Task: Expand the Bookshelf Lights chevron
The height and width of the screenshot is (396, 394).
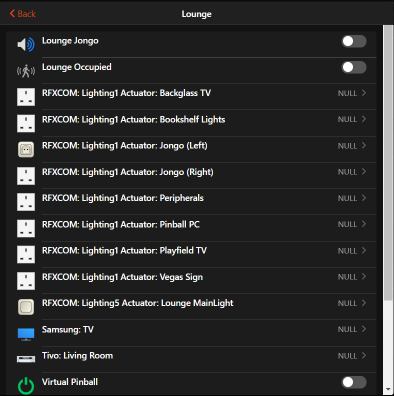Action: 364,119
